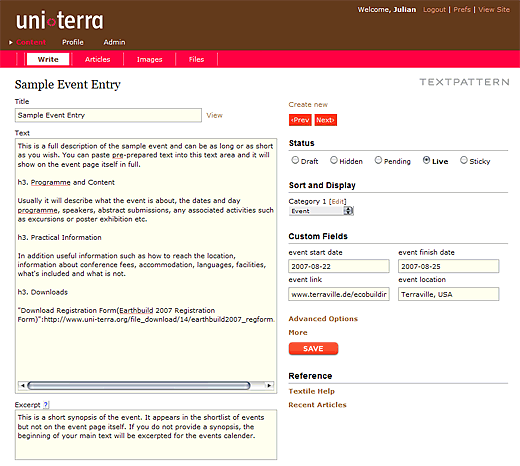The width and height of the screenshot is (520, 466).
Task: Click the View Site link
Action: [x=494, y=10]
